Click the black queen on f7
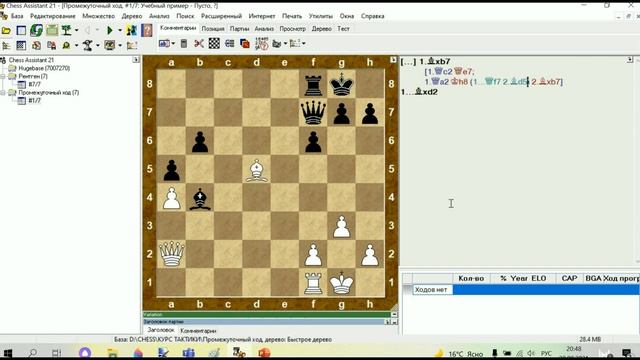640x360 pixels. pos(313,112)
